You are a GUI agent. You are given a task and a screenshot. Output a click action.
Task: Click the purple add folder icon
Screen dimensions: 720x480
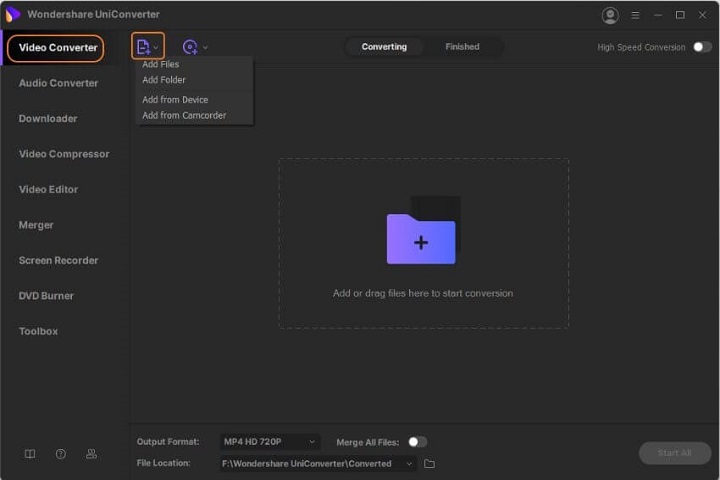pos(421,238)
